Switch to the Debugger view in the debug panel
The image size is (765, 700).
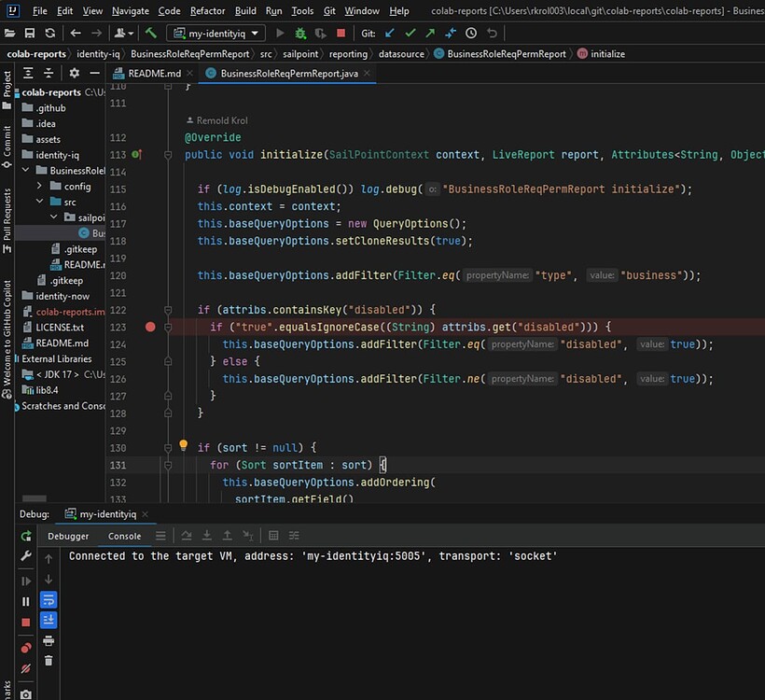pos(67,536)
